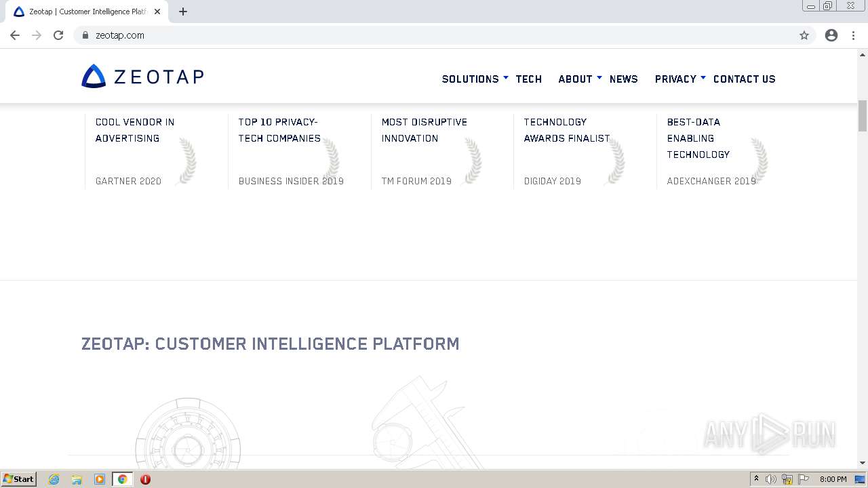This screenshot has width=868, height=488.
Task: Open the Windows Start menu
Action: (x=19, y=479)
